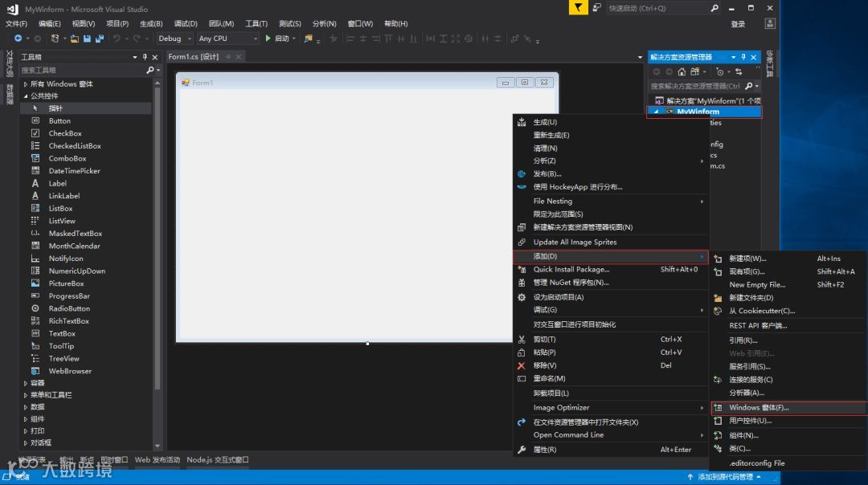Click the Sign in (登录) link
The image size is (868, 485).
point(738,24)
